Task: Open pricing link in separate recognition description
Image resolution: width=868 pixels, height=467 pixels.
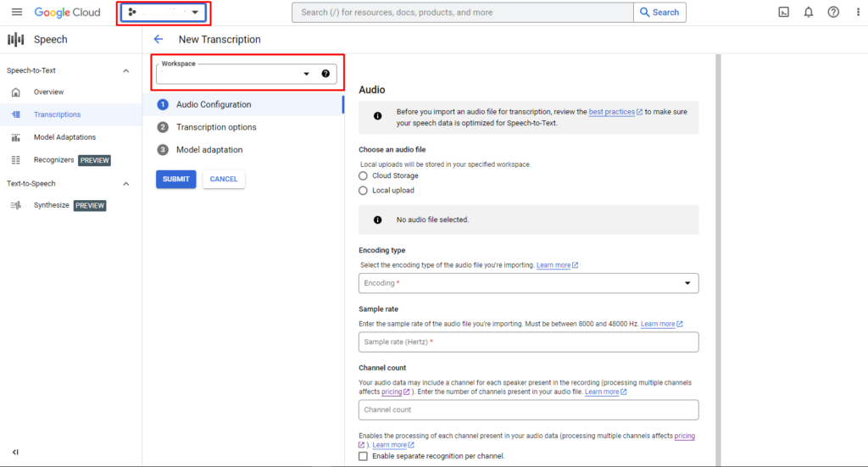Action: (x=684, y=436)
